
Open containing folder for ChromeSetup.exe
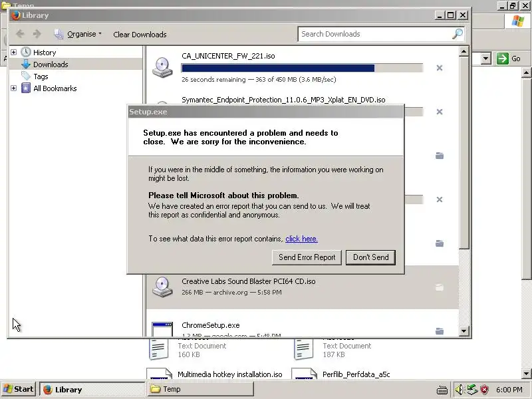440,331
